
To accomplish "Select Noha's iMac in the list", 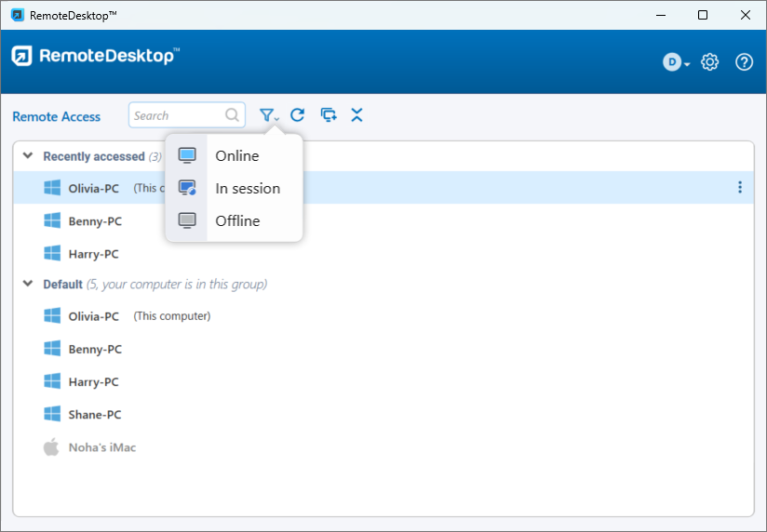I will 101,447.
